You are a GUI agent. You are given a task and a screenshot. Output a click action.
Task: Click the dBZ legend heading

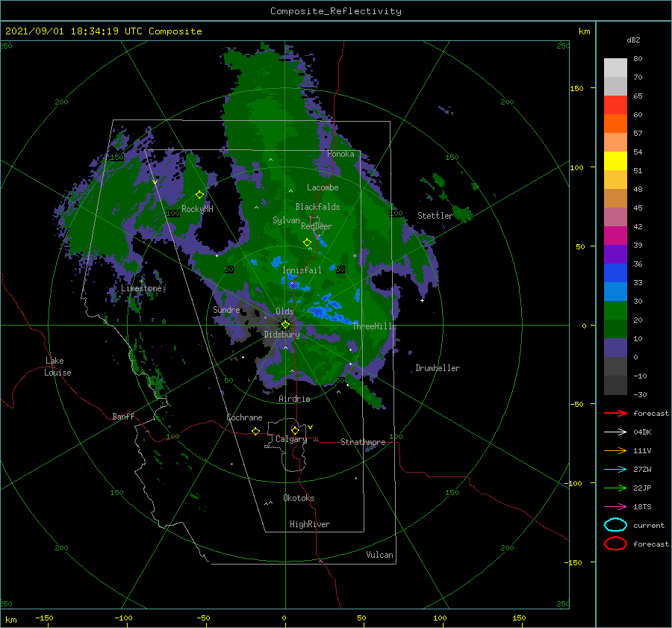(633, 40)
